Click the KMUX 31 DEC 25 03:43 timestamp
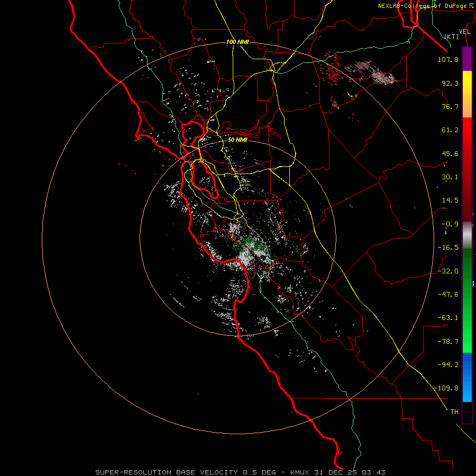Screen dimensions: 476x476 [x=338, y=472]
